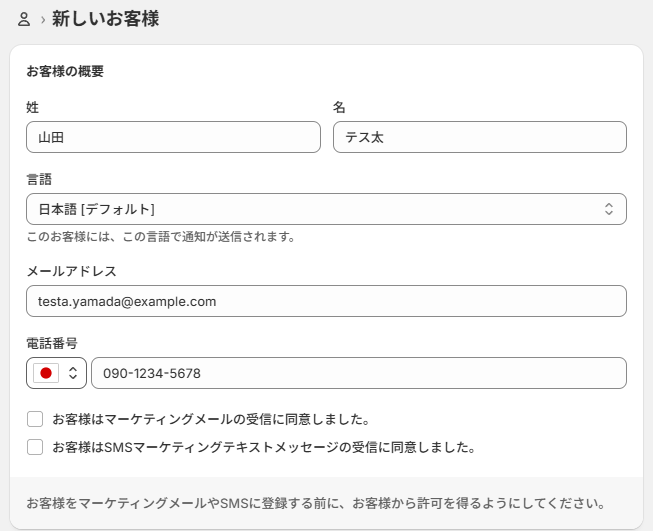Click the 姓 field containing 山田
Screen dimensions: 653x531
[x=173, y=137]
